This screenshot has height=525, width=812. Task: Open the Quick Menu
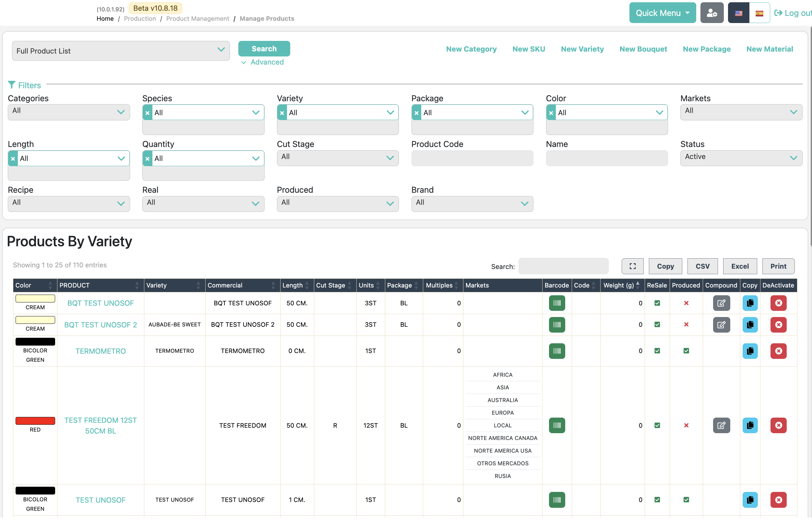(x=662, y=13)
